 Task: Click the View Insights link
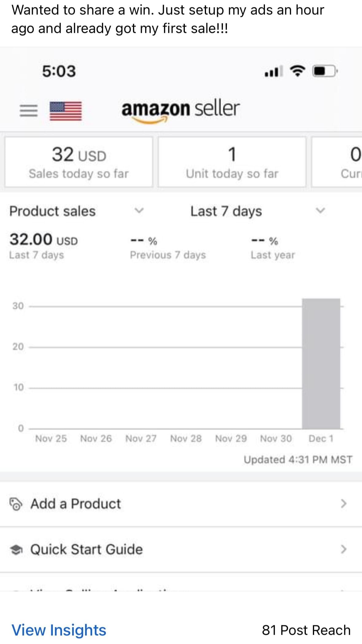click(59, 630)
